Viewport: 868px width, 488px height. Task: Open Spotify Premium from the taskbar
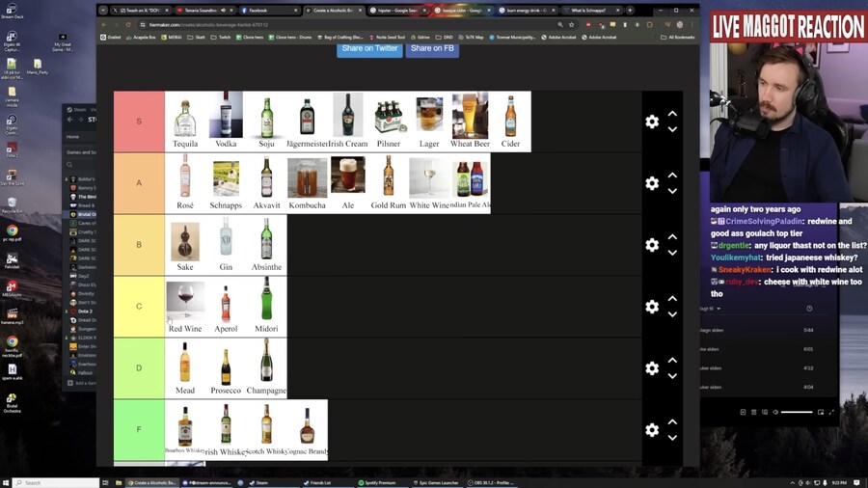pos(379,482)
